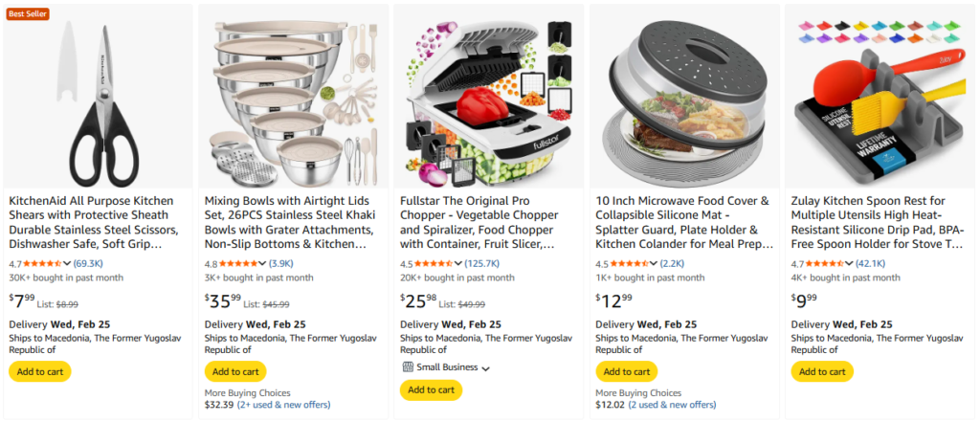The image size is (980, 422).
Task: Click Mixing Bowls star rating icon
Action: [237, 263]
